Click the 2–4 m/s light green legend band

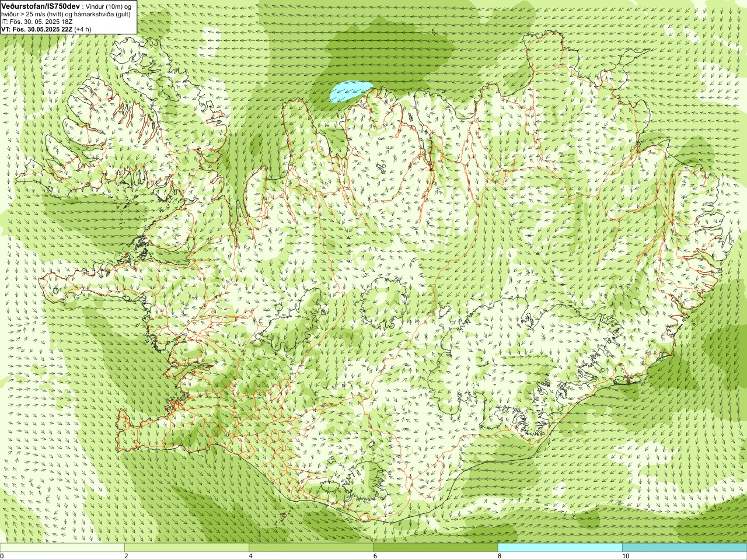click(x=187, y=548)
